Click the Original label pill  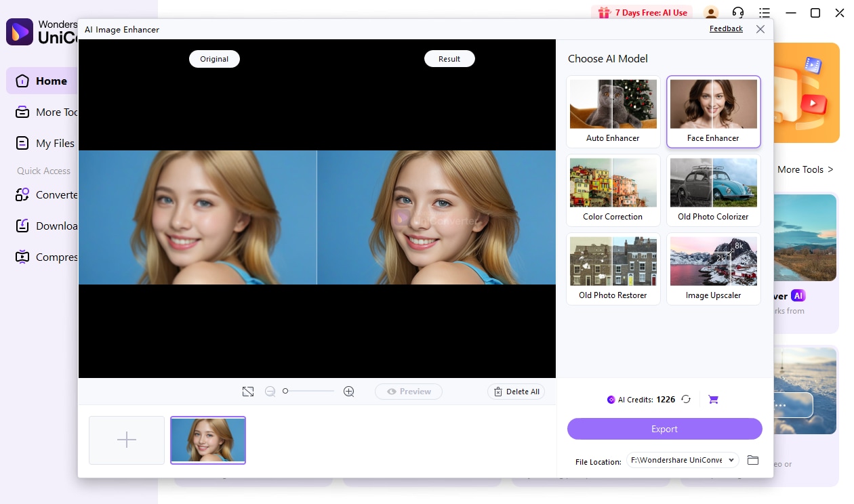click(214, 59)
